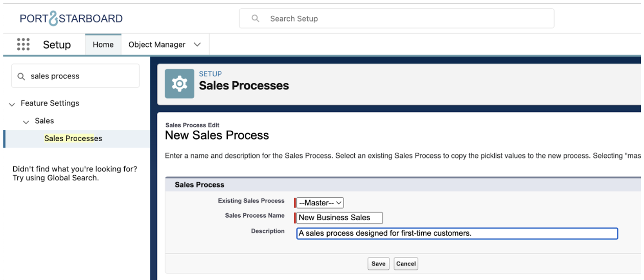This screenshot has width=644, height=280.
Task: Click the Port & Starboard logo
Action: tap(71, 19)
